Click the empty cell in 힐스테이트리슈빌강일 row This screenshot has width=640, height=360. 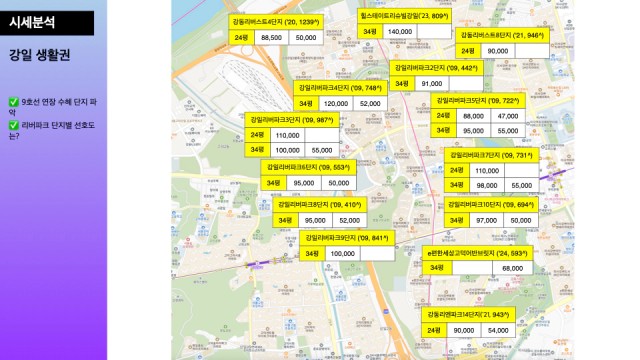coord(434,31)
